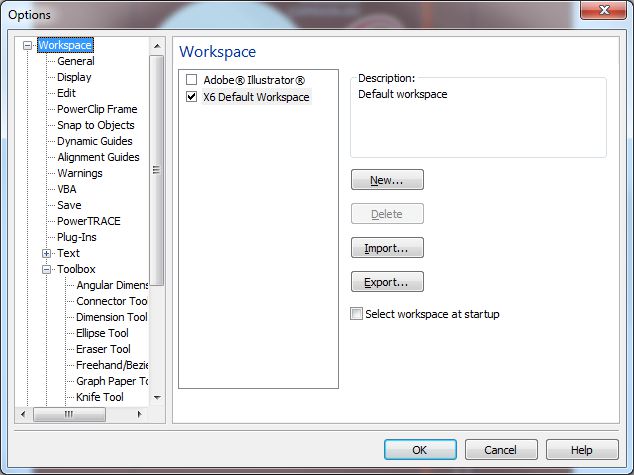The width and height of the screenshot is (634, 475).
Task: Select Freehand/Bezier tool settings
Action: click(x=112, y=365)
